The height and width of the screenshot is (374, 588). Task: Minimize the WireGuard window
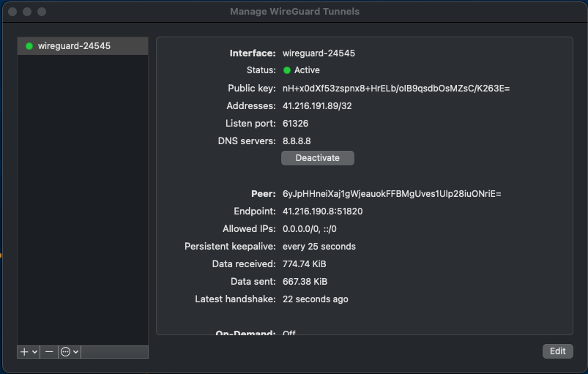click(27, 12)
